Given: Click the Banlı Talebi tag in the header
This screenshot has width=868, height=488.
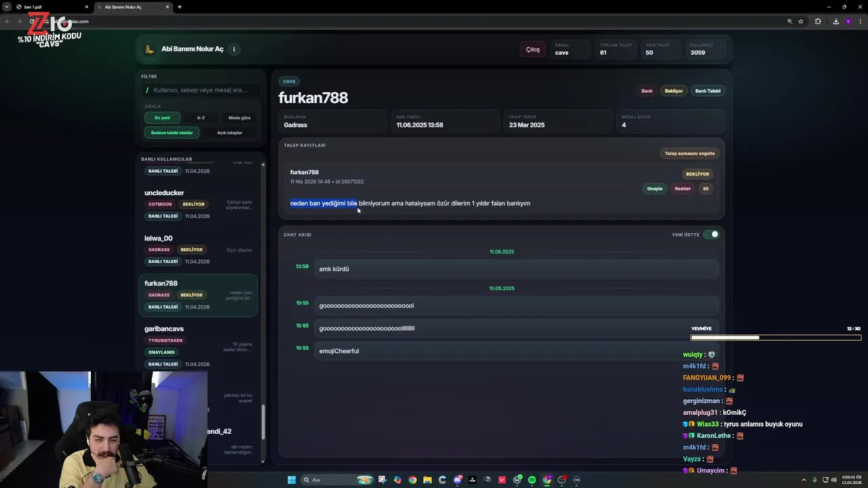Looking at the screenshot, I should tap(708, 91).
